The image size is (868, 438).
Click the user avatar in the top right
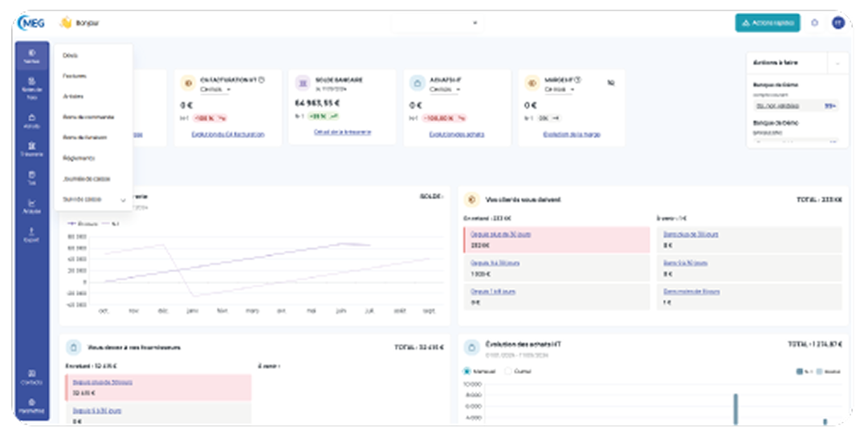coord(837,23)
